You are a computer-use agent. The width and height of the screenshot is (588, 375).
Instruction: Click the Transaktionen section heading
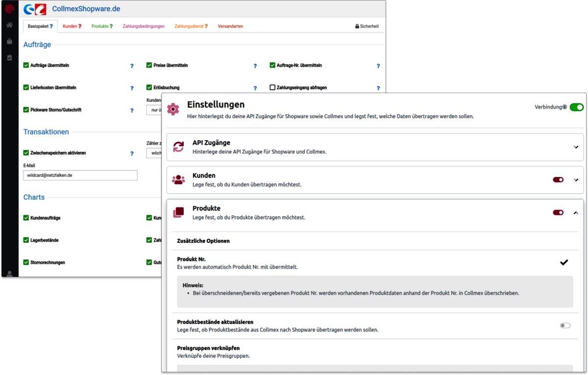[46, 132]
